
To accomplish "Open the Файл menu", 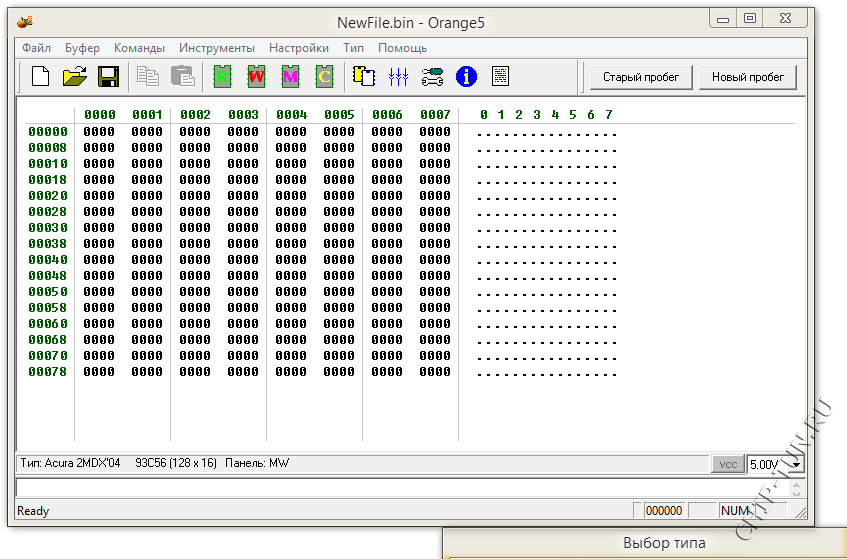I will point(37,48).
